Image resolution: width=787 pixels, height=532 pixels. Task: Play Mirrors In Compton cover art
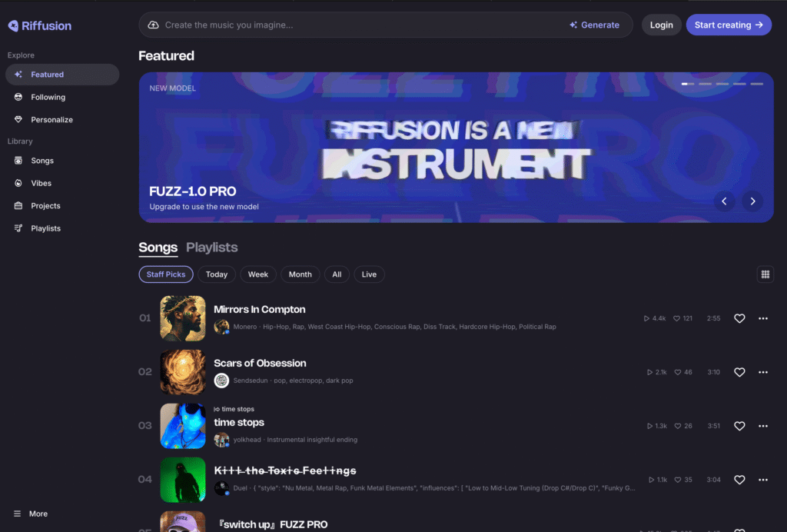tap(183, 318)
